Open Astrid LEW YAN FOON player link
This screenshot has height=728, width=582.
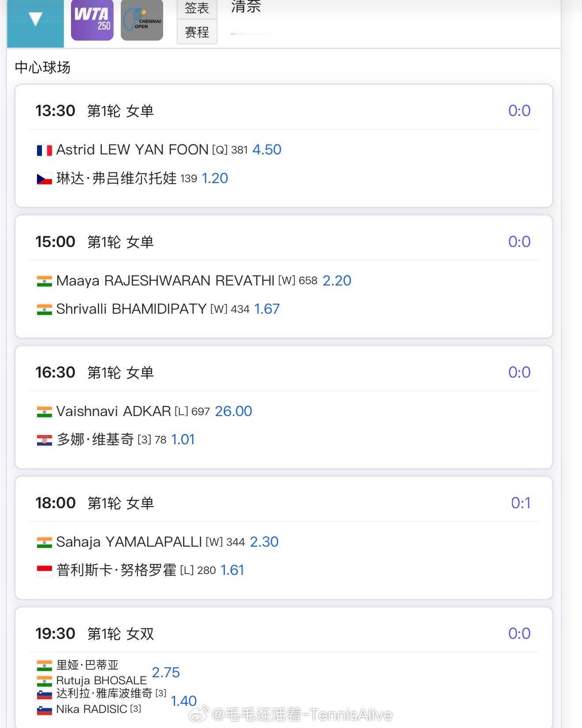tap(132, 150)
